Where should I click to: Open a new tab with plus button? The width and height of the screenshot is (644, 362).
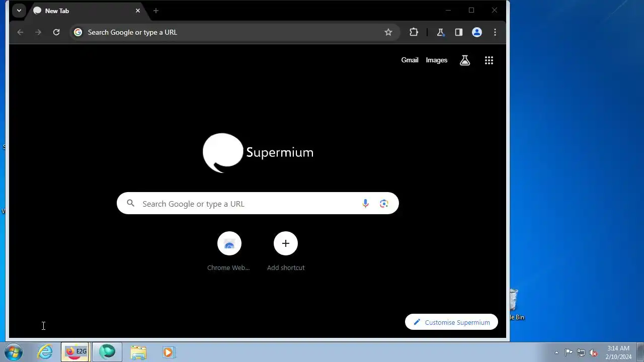pyautogui.click(x=156, y=11)
